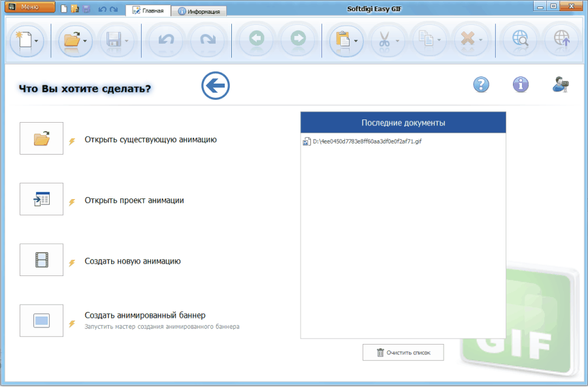This screenshot has width=588, height=387.
Task: Click the small open folder icon in title bar
Action: click(75, 8)
